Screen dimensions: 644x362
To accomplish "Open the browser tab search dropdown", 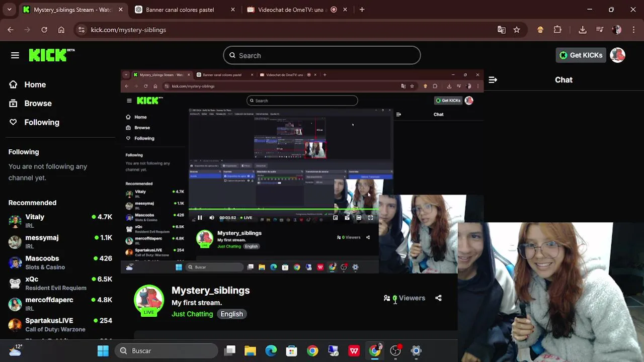I will [x=9, y=10].
